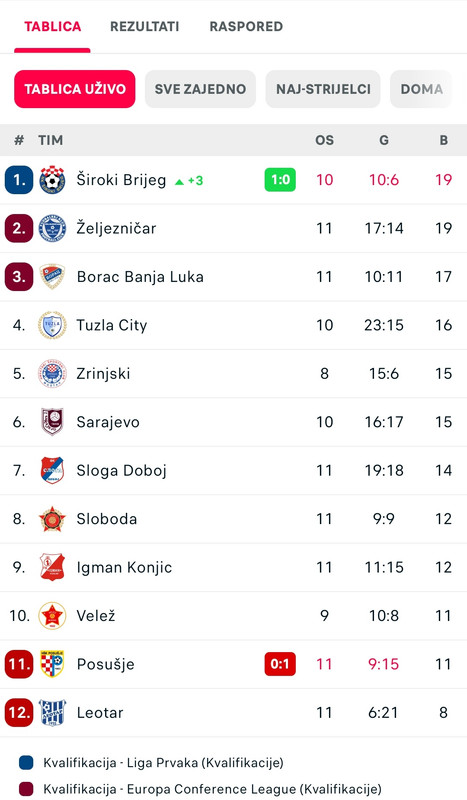Click the red 0:1 live score badge
Screen dimensions: 467x800
280,664
